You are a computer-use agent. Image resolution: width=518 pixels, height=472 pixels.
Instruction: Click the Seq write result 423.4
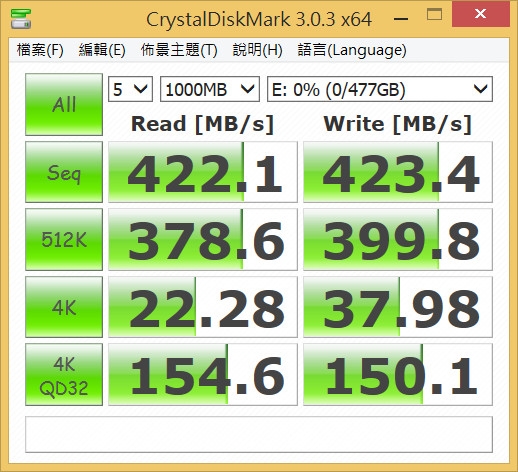click(398, 172)
